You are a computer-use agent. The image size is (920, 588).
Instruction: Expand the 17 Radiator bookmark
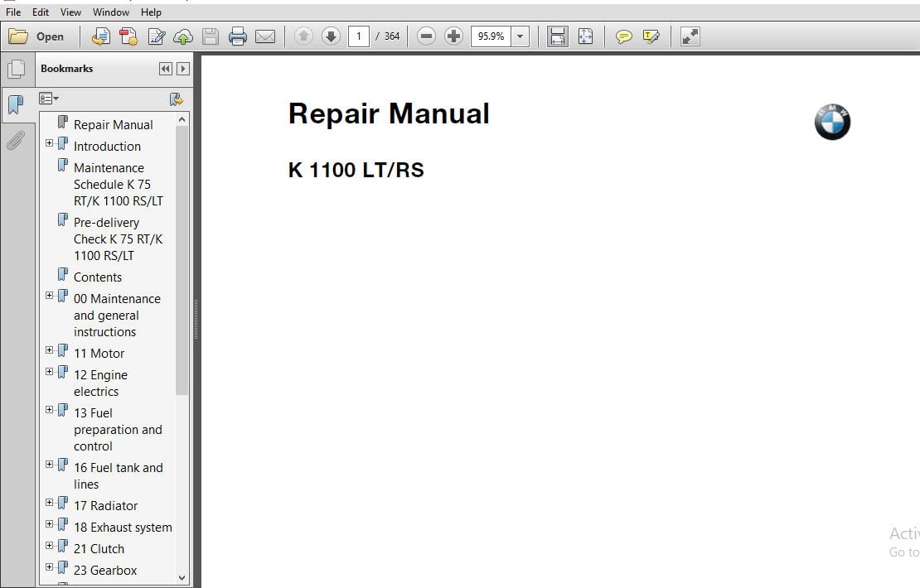pyautogui.click(x=49, y=503)
